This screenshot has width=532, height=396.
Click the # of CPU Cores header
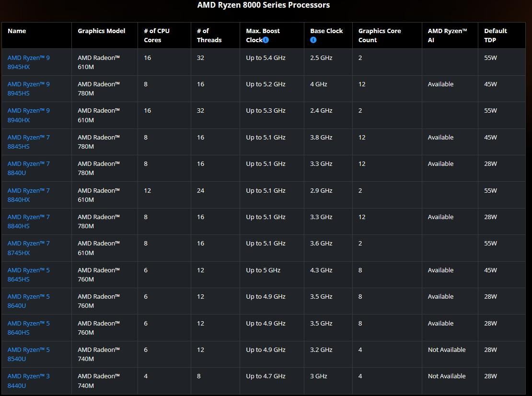tap(157, 35)
